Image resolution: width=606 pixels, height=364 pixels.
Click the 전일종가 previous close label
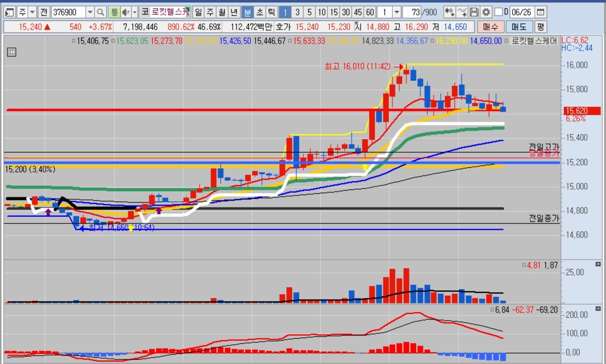[544, 218]
